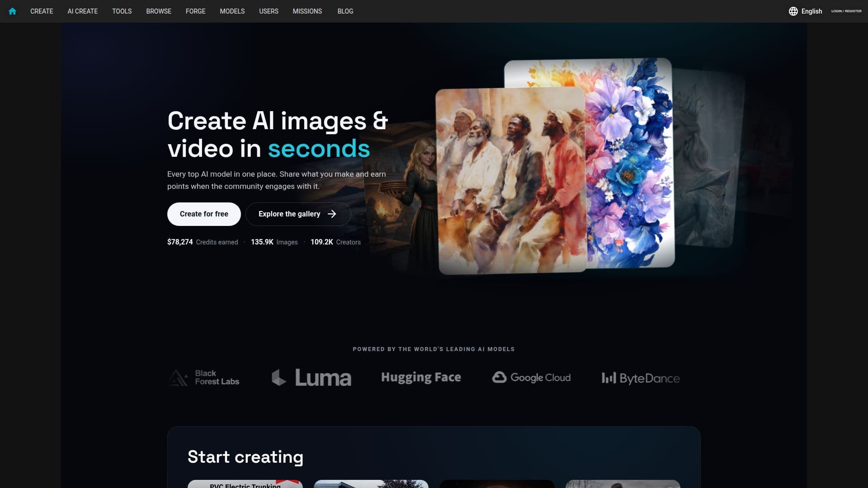Screen dimensions: 868x488
Task: Open the BROWSE menu
Action: [x=159, y=11]
